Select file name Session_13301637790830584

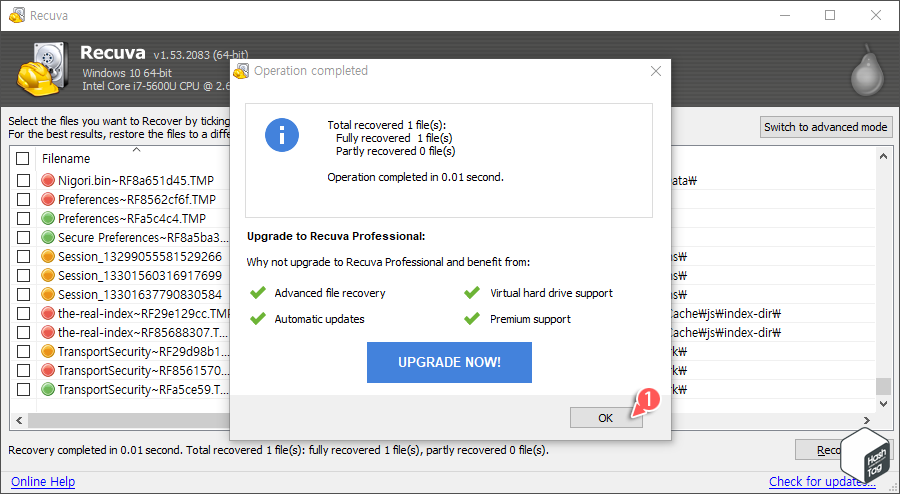(140, 294)
